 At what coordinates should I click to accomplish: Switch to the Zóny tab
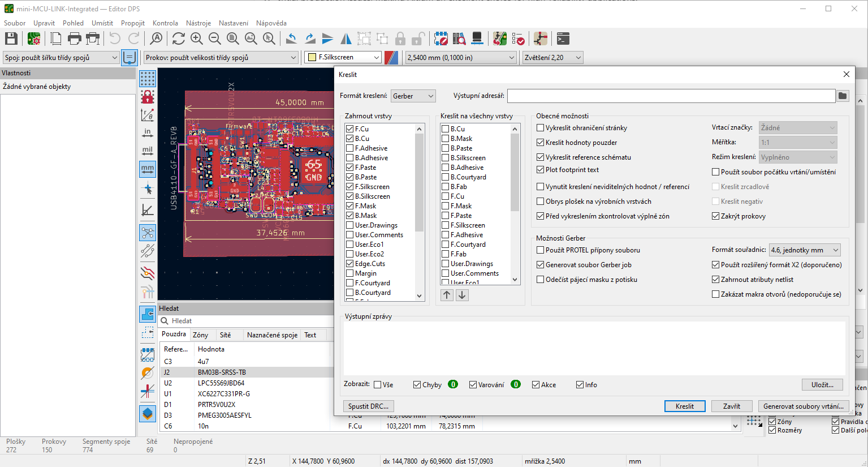[200, 335]
